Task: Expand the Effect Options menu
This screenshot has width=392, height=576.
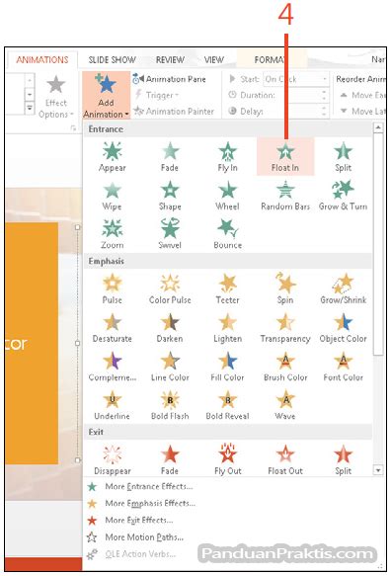Action: tap(56, 96)
